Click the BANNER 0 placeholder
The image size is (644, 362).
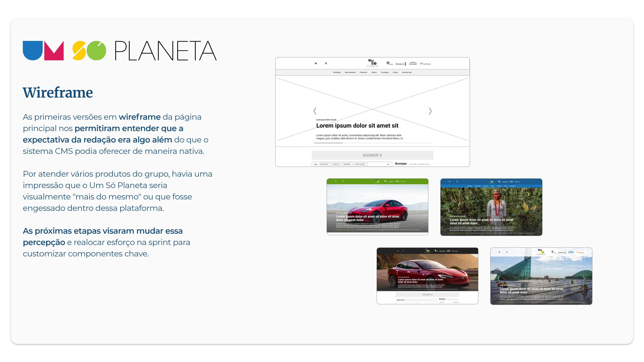372,155
